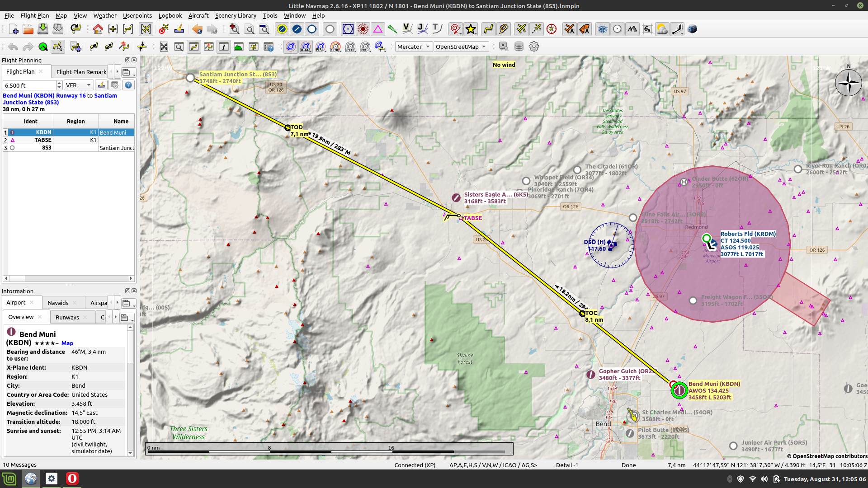Viewport: 868px width, 488px height.
Task: Undo the last flight plan edit
Action: 13,47
